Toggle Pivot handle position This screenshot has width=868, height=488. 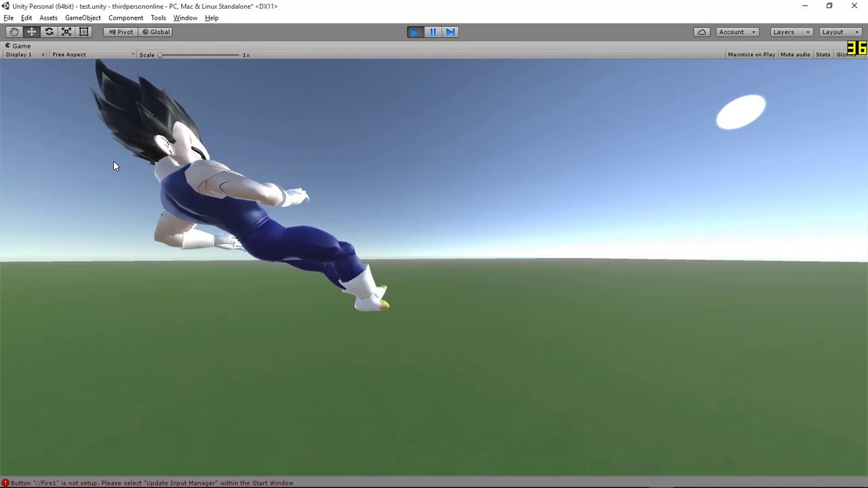121,32
